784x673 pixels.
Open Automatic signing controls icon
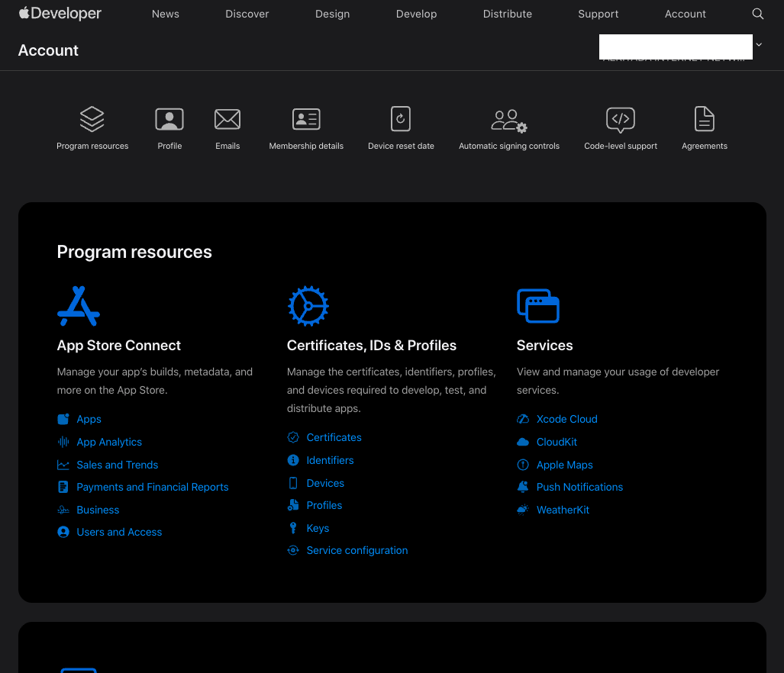[x=508, y=120]
